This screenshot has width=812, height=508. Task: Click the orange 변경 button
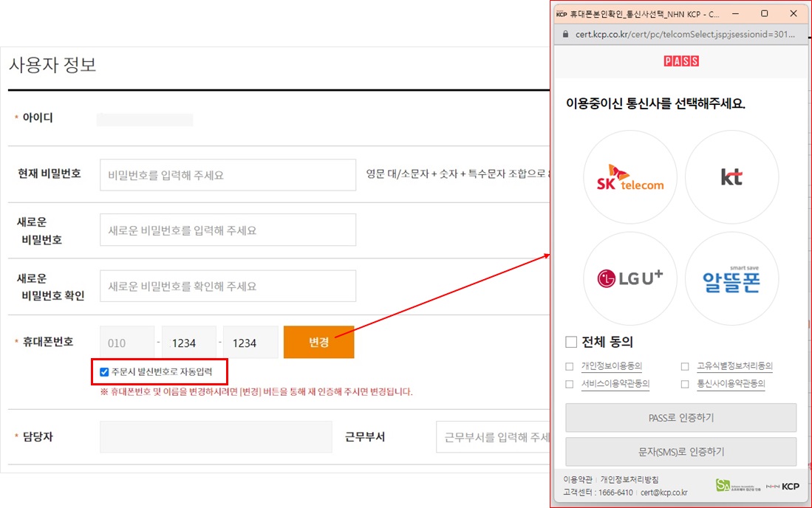point(319,342)
